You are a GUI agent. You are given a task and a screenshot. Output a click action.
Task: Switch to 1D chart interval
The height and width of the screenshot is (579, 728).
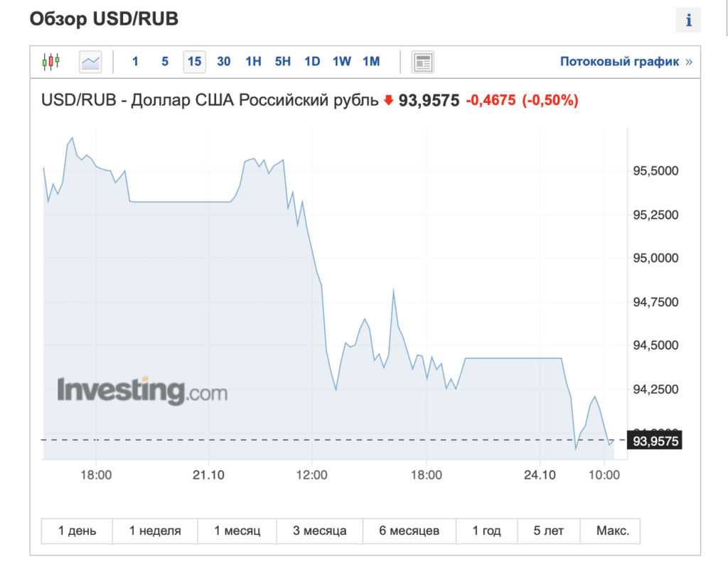(312, 62)
